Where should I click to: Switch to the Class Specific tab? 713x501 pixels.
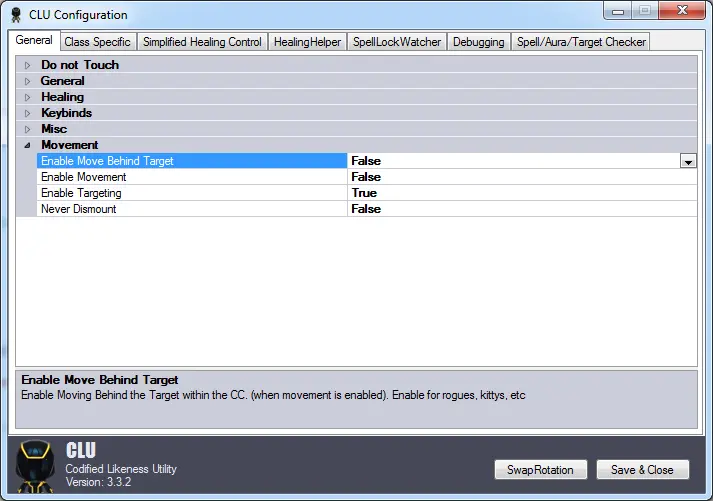pos(97,42)
